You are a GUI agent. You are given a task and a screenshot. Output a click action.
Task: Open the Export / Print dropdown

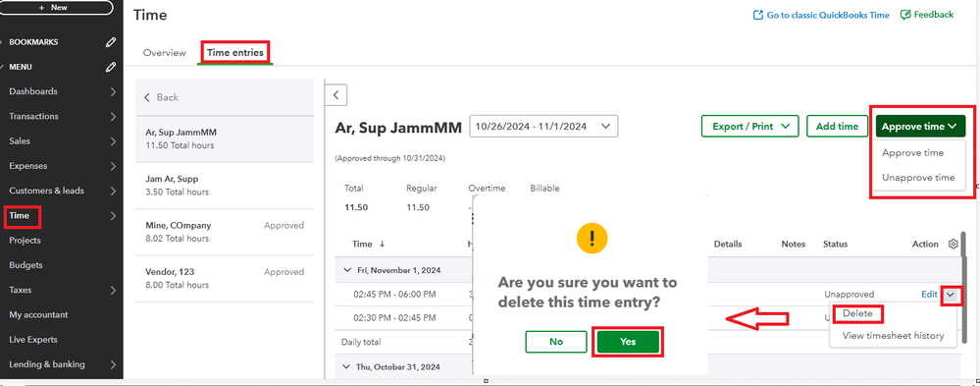tap(750, 127)
